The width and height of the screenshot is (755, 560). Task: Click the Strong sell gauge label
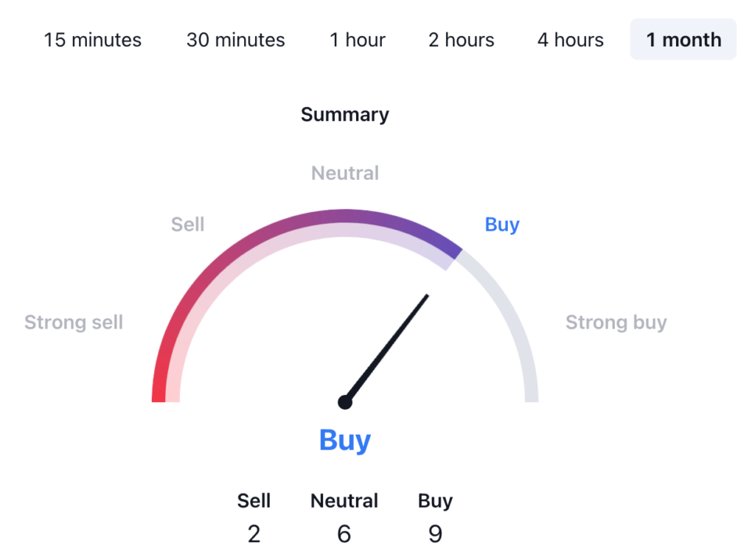coord(73,322)
